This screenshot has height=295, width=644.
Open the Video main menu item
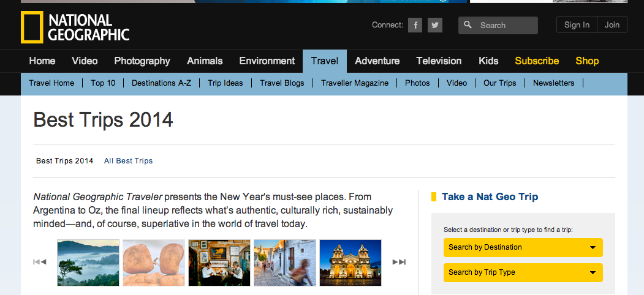(85, 61)
